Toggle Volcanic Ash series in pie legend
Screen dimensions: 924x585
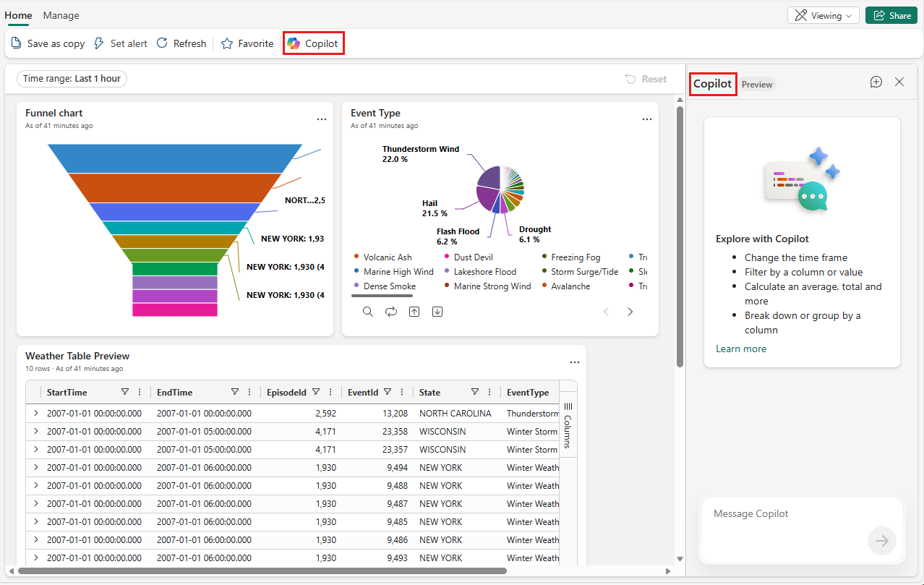pyautogui.click(x=387, y=257)
